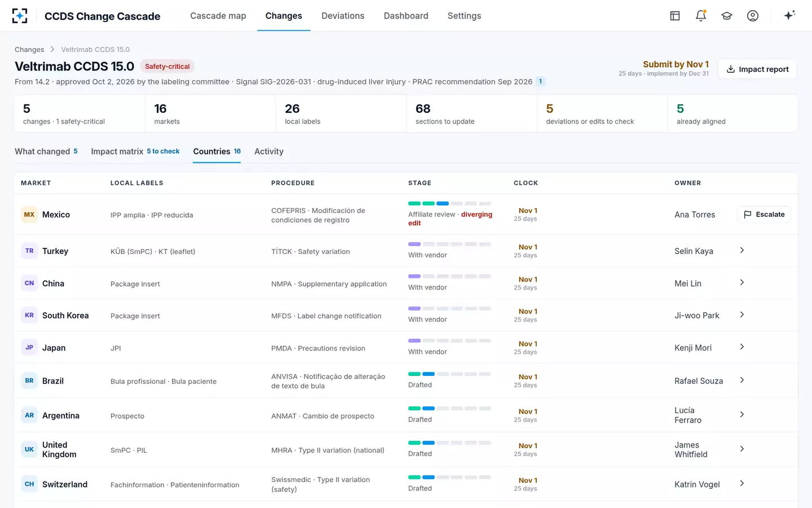The height and width of the screenshot is (508, 812).
Task: Open the graduation cap learning icon
Action: tap(727, 16)
